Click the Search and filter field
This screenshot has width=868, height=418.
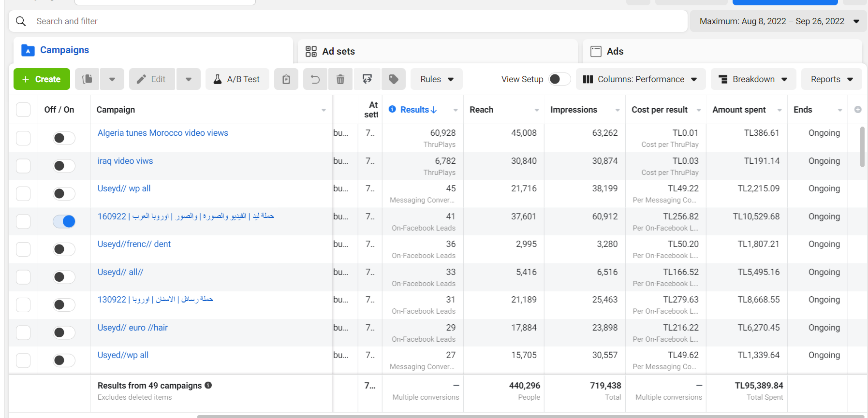point(338,21)
